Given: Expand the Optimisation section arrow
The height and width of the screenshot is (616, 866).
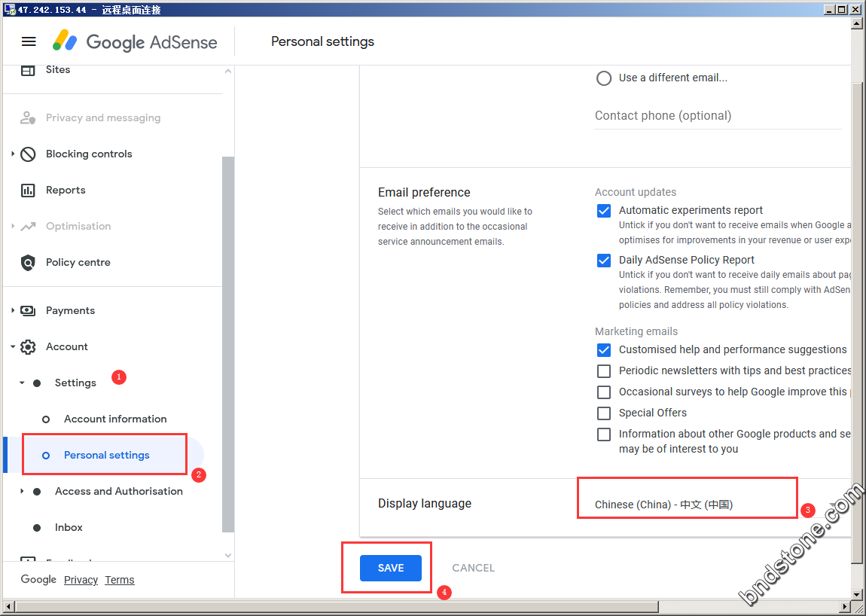Looking at the screenshot, I should pyautogui.click(x=13, y=227).
